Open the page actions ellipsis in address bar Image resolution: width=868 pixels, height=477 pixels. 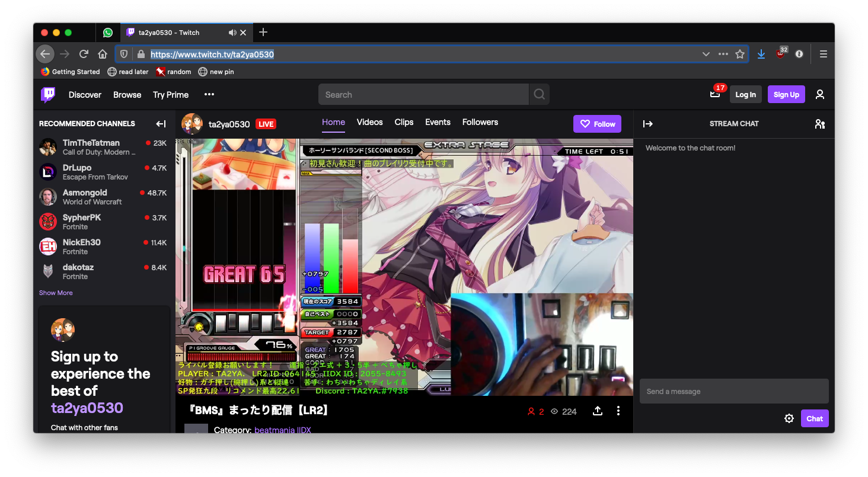click(723, 54)
